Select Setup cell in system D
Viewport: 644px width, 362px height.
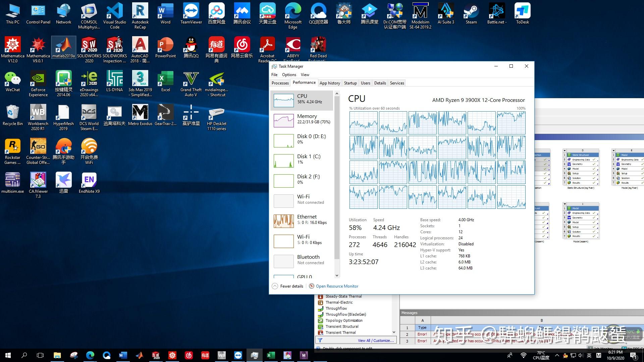point(582,173)
